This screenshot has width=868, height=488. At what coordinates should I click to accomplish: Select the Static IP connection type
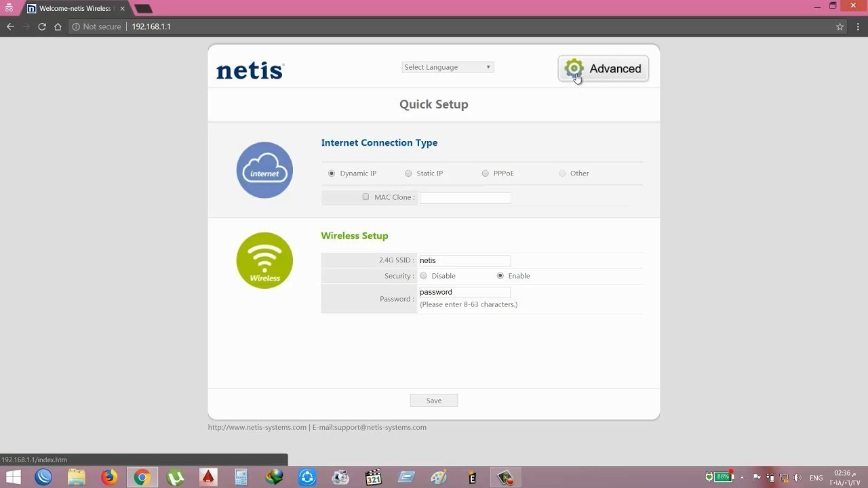pos(408,174)
